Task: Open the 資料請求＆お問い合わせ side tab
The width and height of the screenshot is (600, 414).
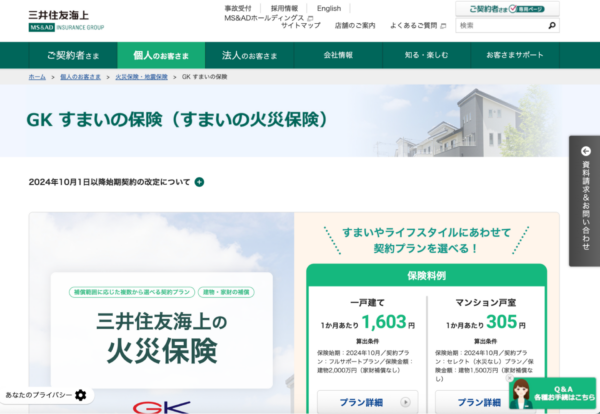Action: tap(584, 201)
